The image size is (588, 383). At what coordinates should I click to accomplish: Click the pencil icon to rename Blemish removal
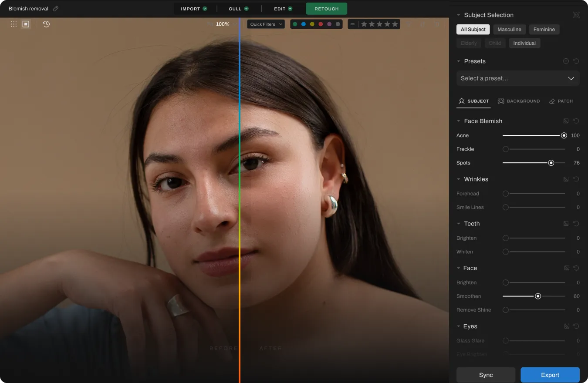click(x=55, y=9)
